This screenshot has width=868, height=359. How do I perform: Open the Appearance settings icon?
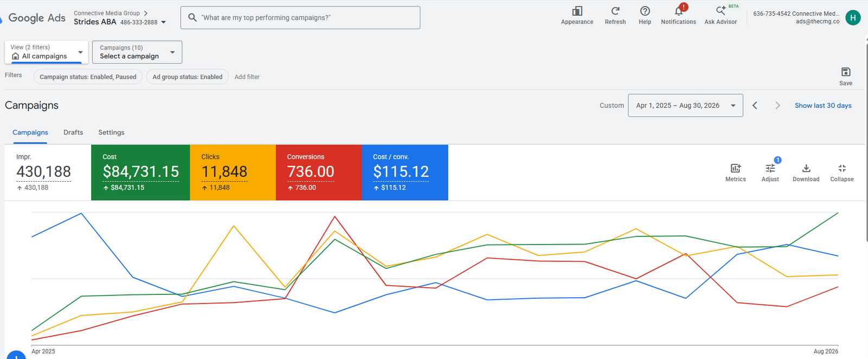[x=577, y=11]
